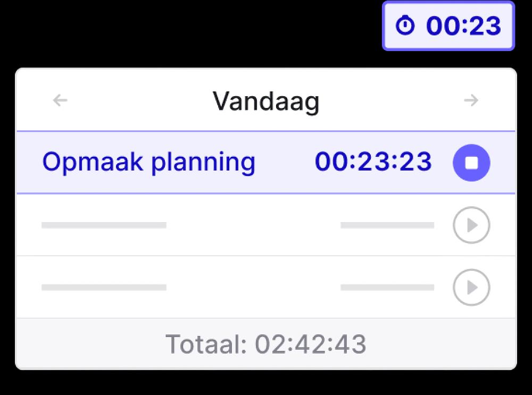Screen dimensions: 532x395
Task: Click empty space between second row's placeholders
Action: tap(253, 225)
